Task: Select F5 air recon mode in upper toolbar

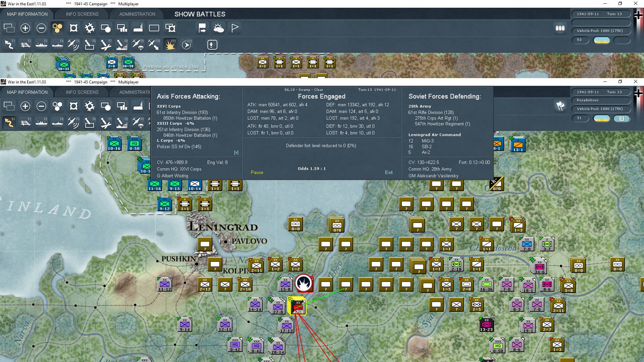Action: pyautogui.click(x=73, y=45)
